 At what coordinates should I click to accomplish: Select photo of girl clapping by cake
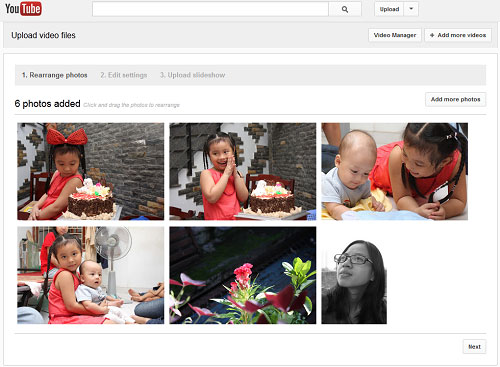click(x=243, y=171)
